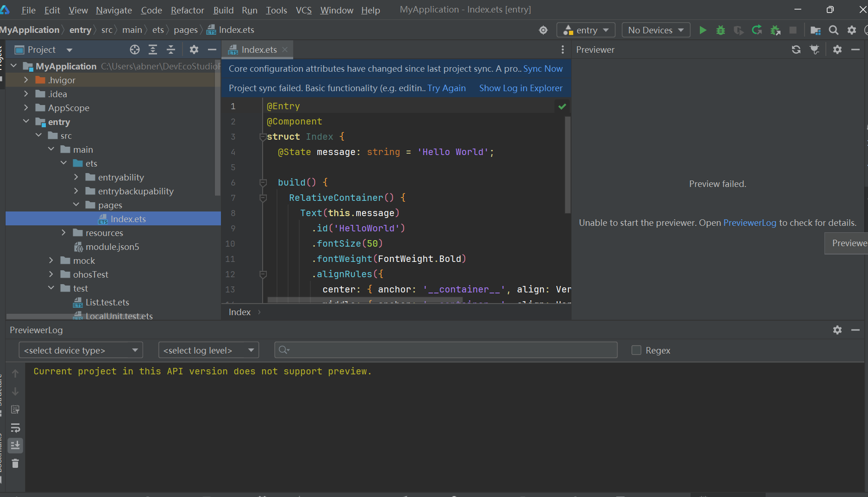
Task: Open the VCS menu
Action: 304,10
